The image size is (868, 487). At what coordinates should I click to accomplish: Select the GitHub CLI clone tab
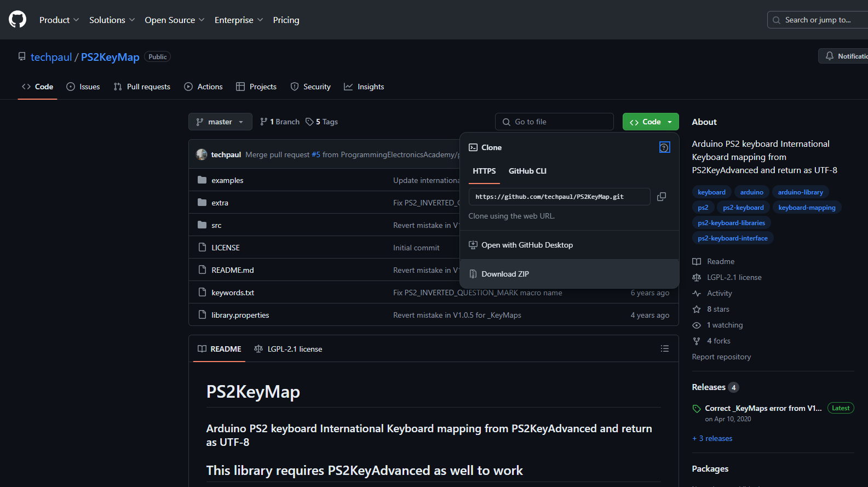[527, 171]
